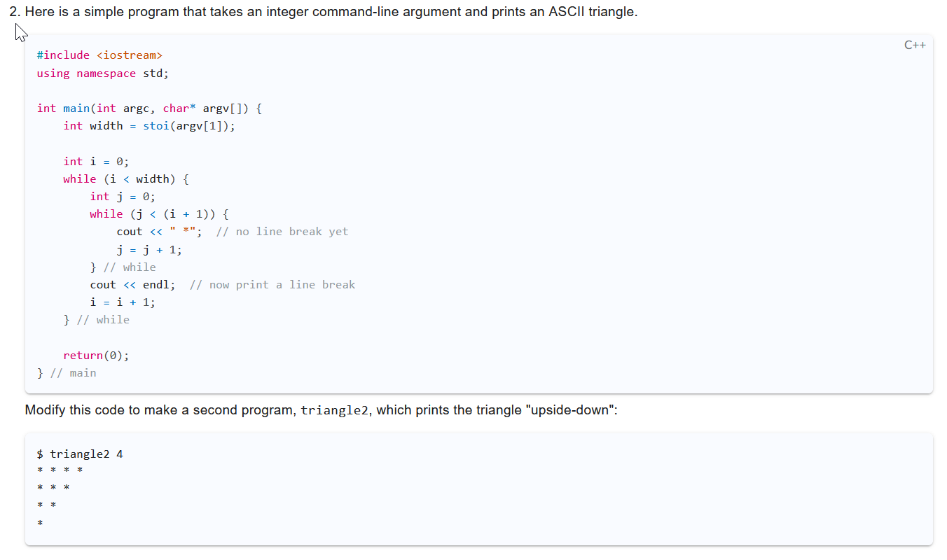The height and width of the screenshot is (560, 947).
Task: Select the single asterisk output line
Action: click(40, 522)
